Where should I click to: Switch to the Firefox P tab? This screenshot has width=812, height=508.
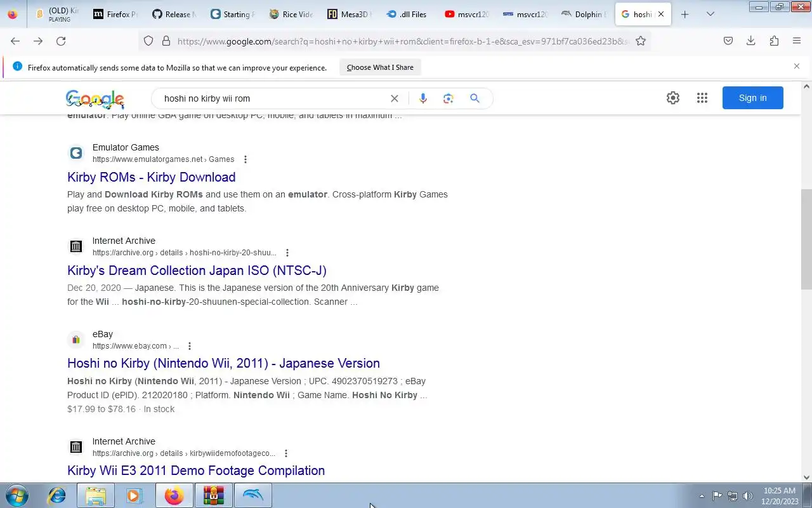point(115,14)
